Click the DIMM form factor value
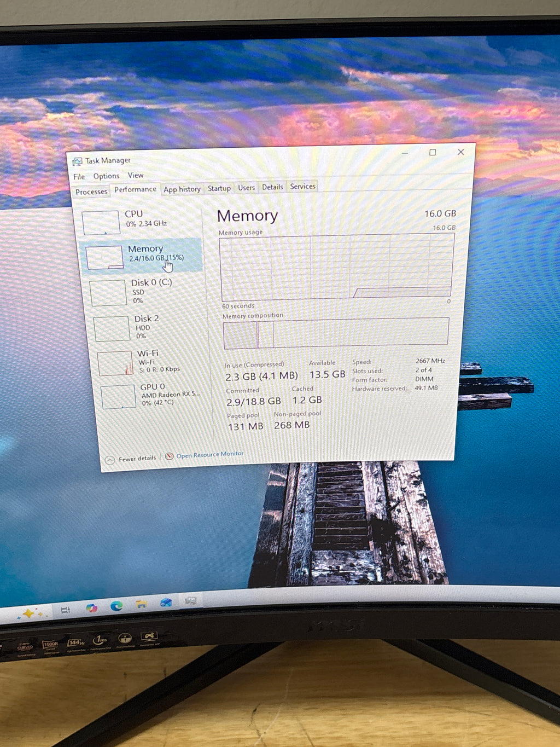 [424, 379]
